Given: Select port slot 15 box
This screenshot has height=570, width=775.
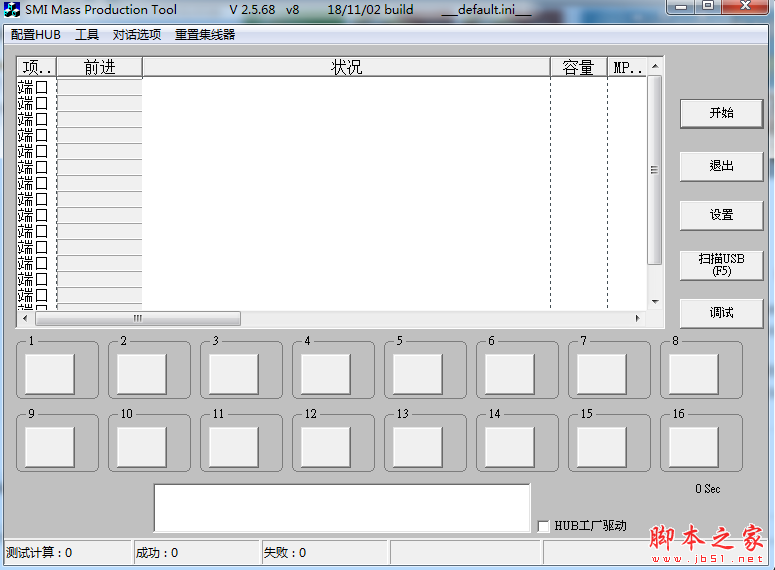Looking at the screenshot, I should pyautogui.click(x=601, y=447).
